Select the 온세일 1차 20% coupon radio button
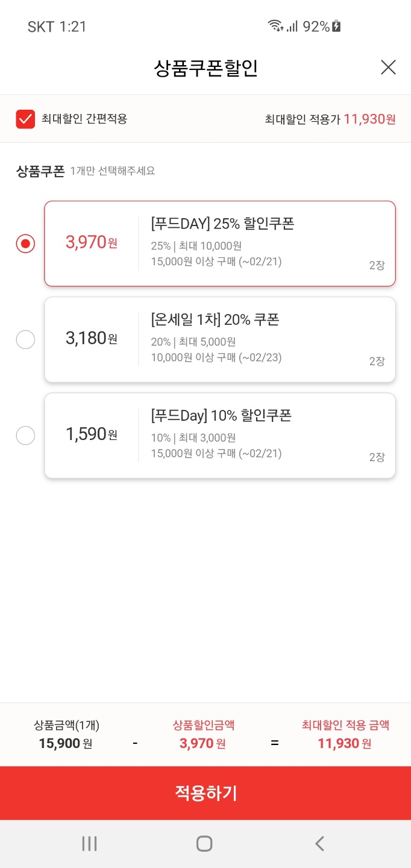 (x=25, y=340)
